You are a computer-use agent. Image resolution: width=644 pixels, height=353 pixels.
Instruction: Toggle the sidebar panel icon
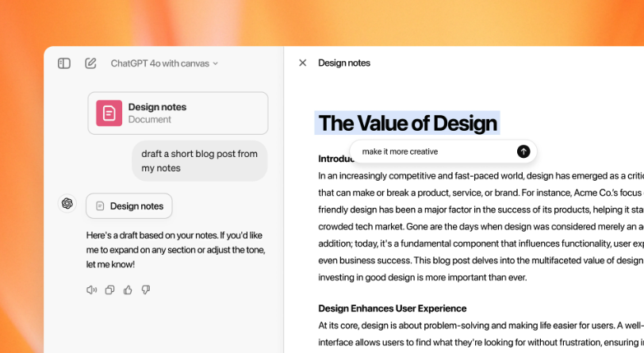[64, 63]
